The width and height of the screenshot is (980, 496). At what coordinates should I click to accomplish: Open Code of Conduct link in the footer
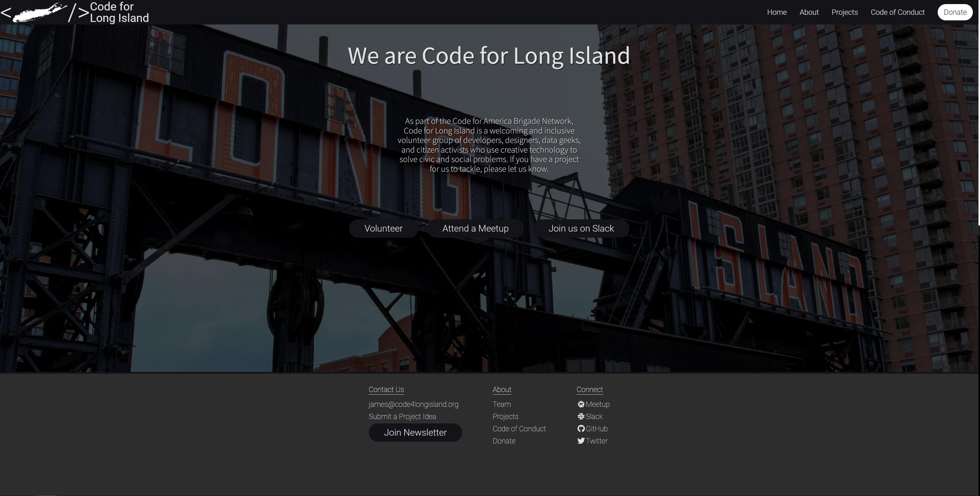pos(519,429)
